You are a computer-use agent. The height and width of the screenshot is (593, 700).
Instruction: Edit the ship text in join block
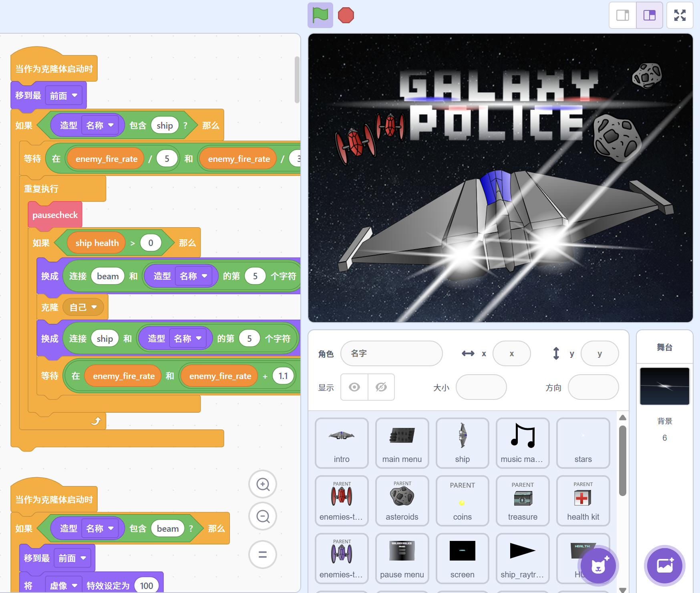105,339
